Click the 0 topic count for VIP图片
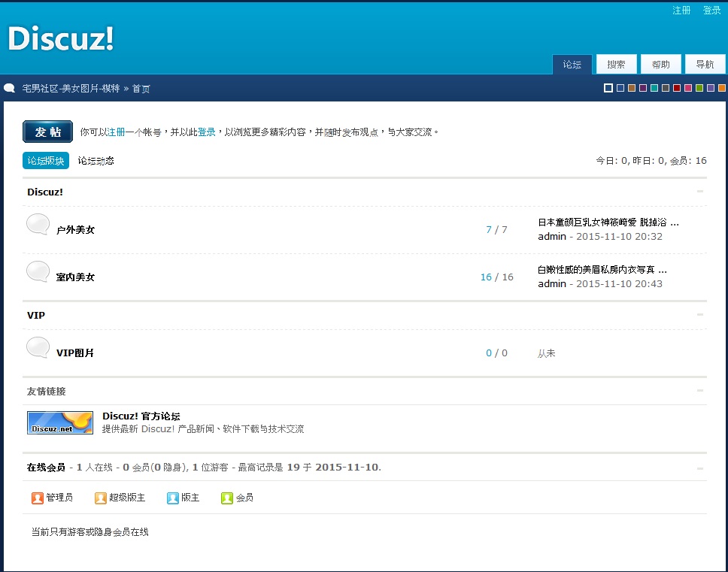Screen dimensions: 728x572 [x=488, y=353]
